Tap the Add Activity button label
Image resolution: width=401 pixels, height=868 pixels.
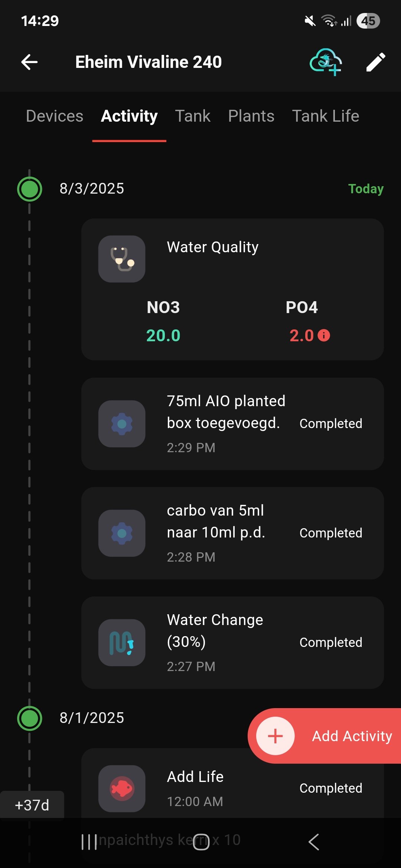[352, 736]
